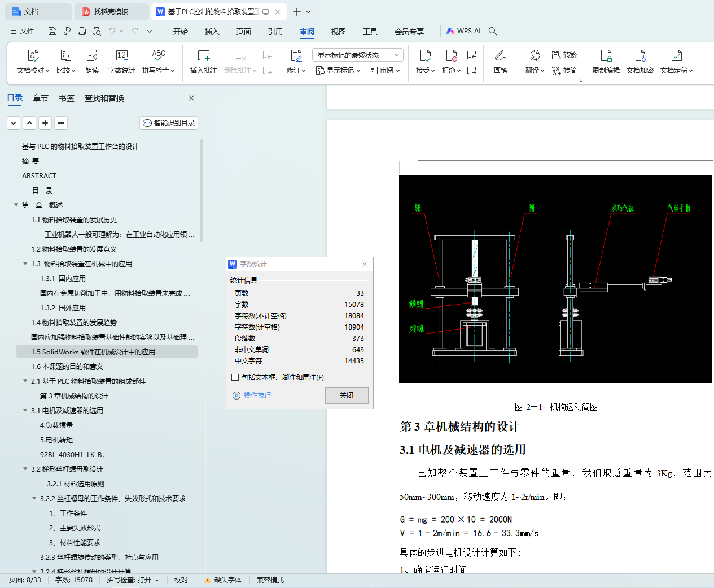Toggle 拼写检查: 打开 in status bar
This screenshot has height=588, width=714.
[133, 580]
